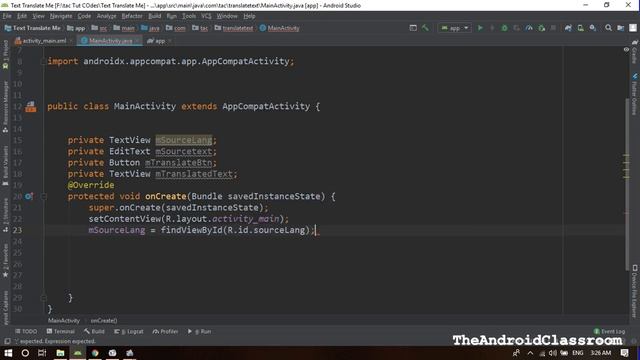Click the onCreate() breadcrumb below the editor
The height and width of the screenshot is (360, 640).
(104, 321)
